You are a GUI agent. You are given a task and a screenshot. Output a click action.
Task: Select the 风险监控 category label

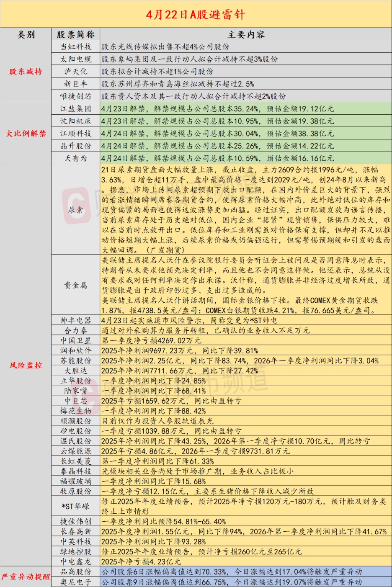26,365
